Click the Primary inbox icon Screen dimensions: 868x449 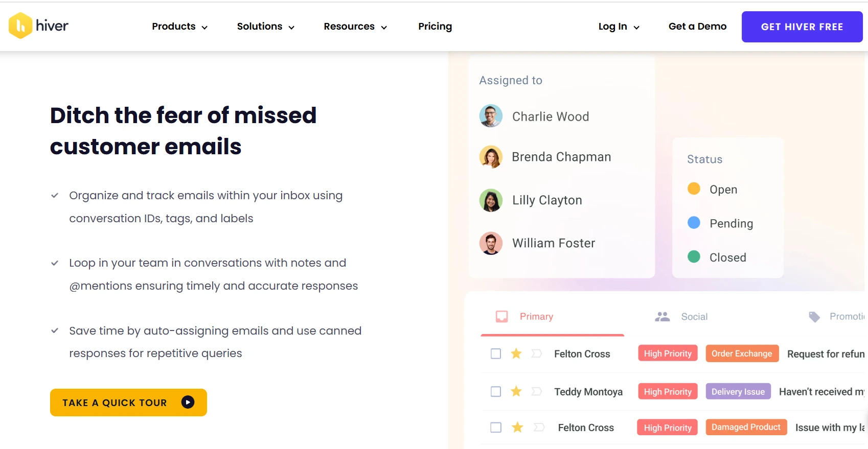(x=501, y=317)
